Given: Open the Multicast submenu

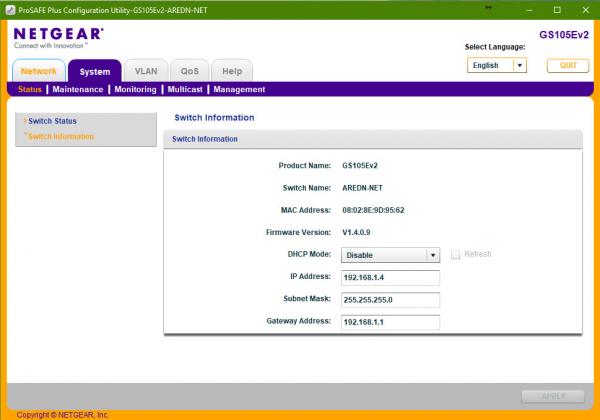Looking at the screenshot, I should 185,90.
